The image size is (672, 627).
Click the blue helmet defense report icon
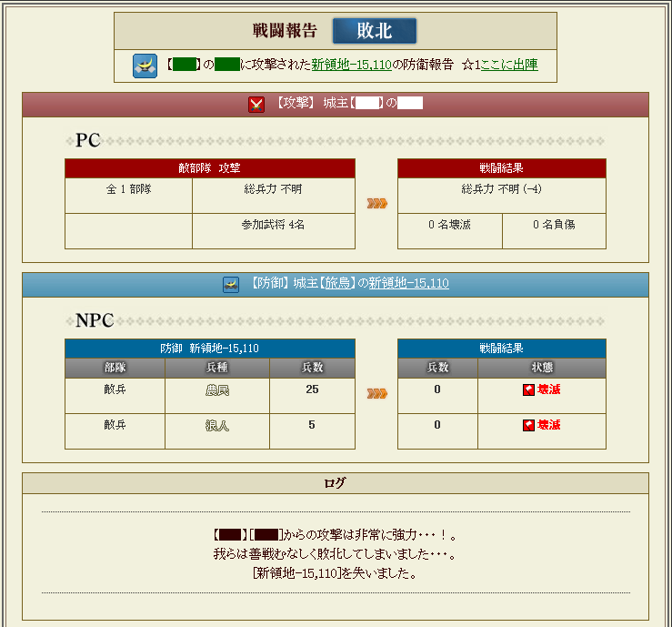tap(145, 65)
